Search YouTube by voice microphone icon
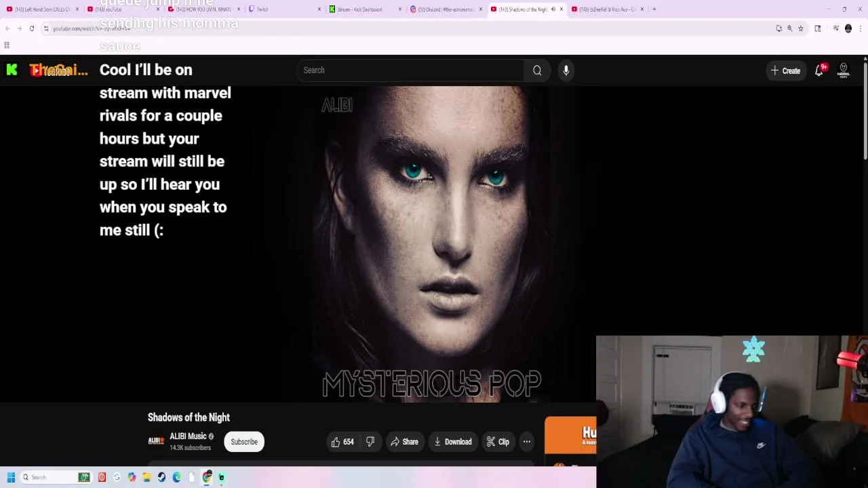 coord(566,70)
